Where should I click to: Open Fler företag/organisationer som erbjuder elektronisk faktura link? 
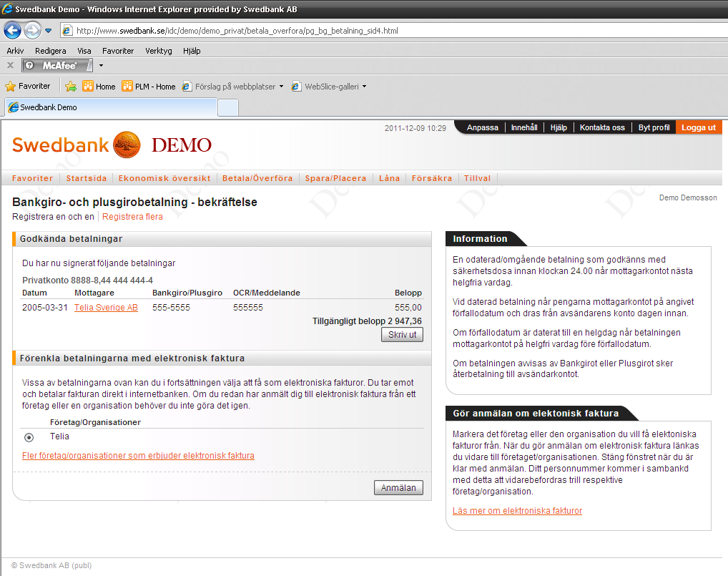(138, 456)
